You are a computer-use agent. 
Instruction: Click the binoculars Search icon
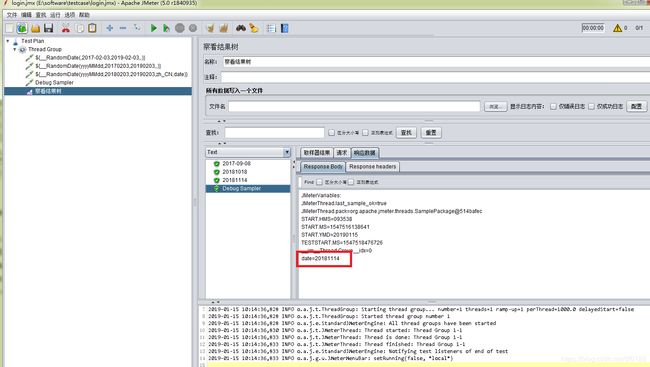(241, 28)
